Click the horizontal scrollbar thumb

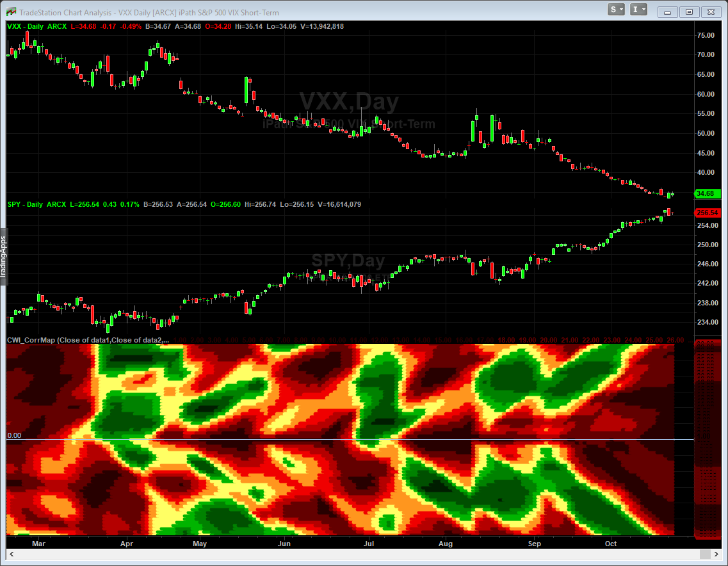(705, 554)
